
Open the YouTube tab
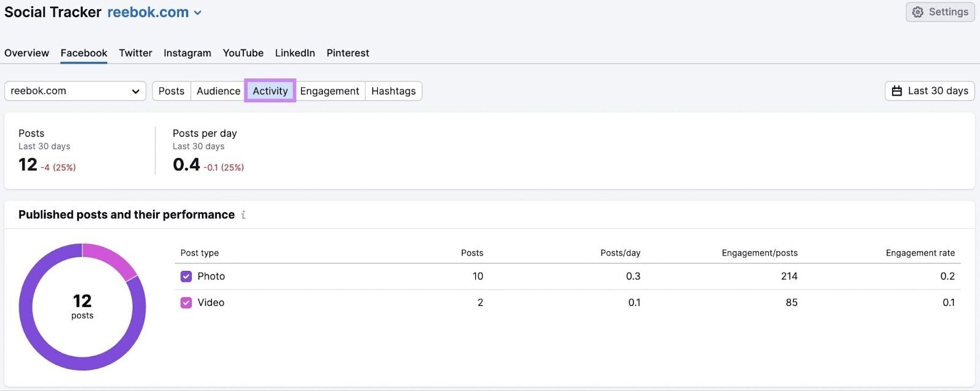[243, 53]
